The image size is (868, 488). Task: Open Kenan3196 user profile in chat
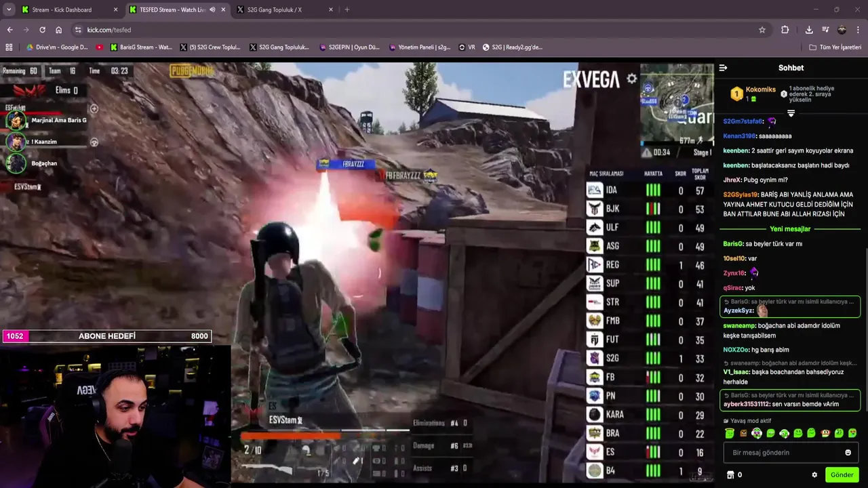(x=739, y=136)
